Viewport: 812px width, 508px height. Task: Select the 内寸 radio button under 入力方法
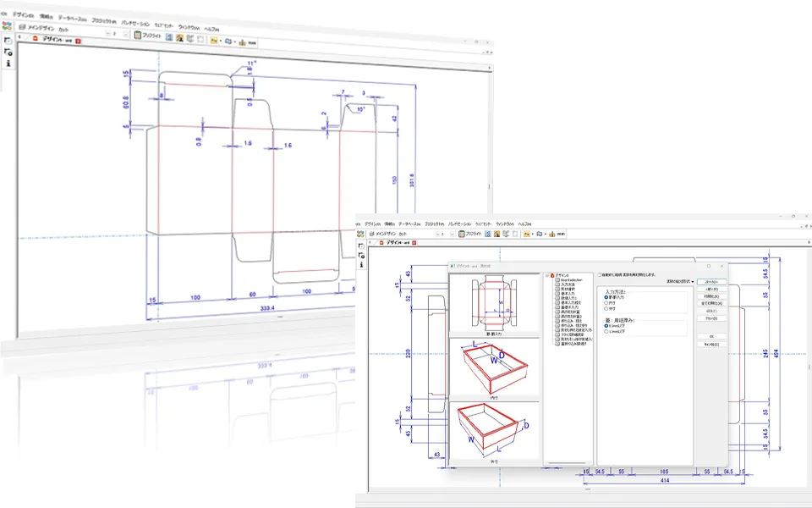coord(606,302)
